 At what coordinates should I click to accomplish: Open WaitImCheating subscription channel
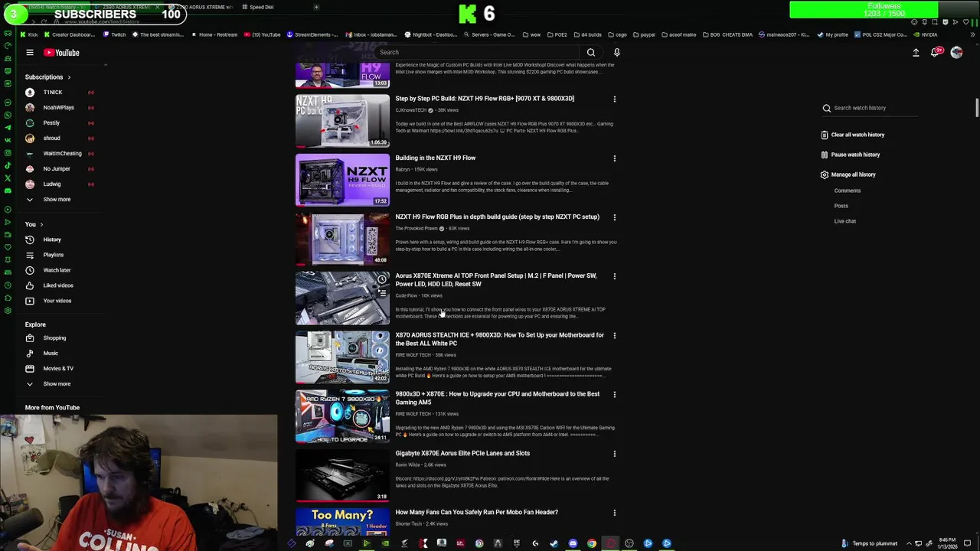click(x=62, y=154)
